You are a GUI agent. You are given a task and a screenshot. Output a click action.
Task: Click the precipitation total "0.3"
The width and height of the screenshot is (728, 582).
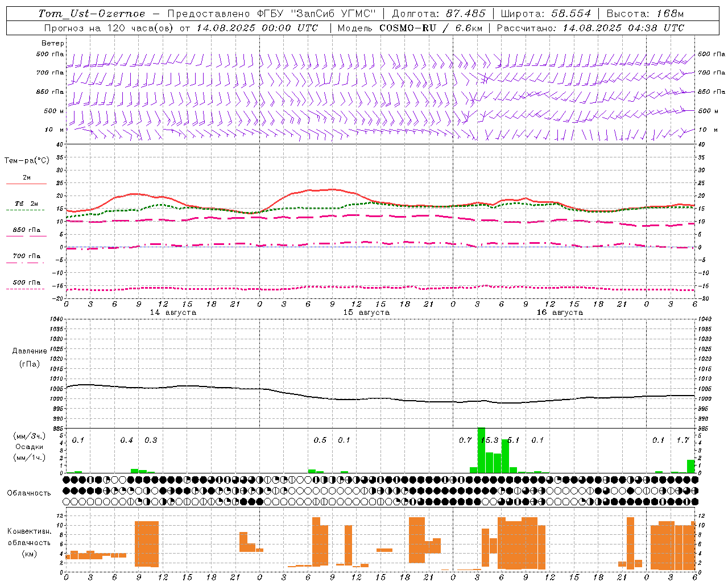(x=151, y=440)
